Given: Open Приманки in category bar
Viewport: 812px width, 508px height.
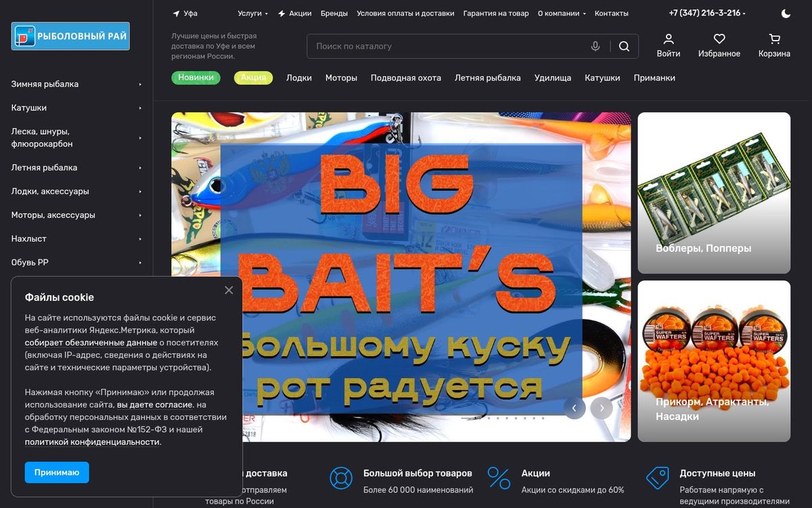Looking at the screenshot, I should (654, 78).
